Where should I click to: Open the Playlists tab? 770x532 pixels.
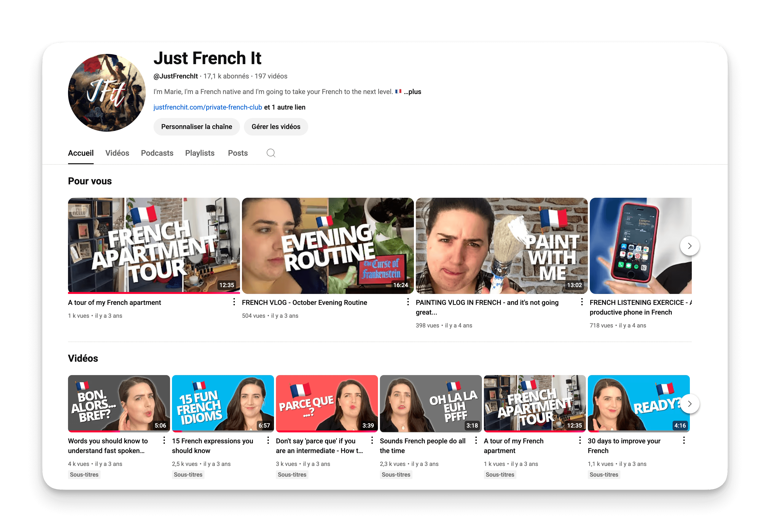click(x=200, y=153)
